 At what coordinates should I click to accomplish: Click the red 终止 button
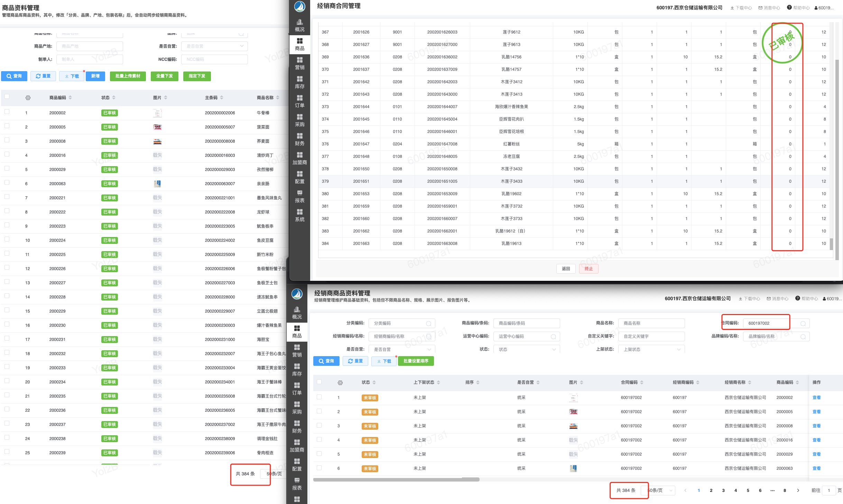click(589, 268)
